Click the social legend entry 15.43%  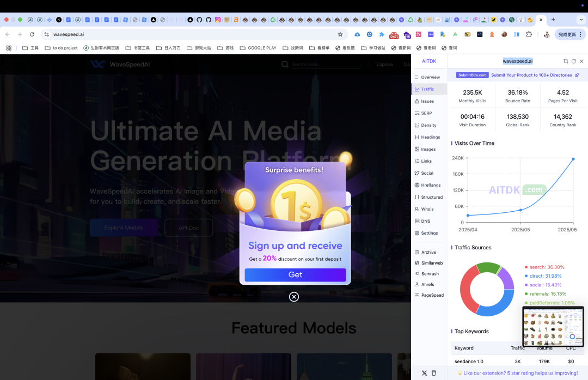(x=543, y=285)
